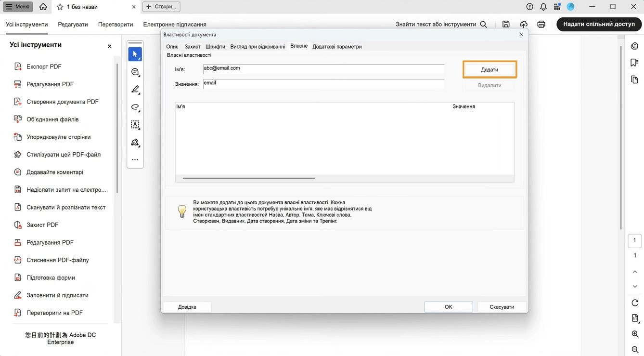This screenshot has height=356, width=644.
Task: Click the Надати спільний доступ button
Action: click(599, 24)
